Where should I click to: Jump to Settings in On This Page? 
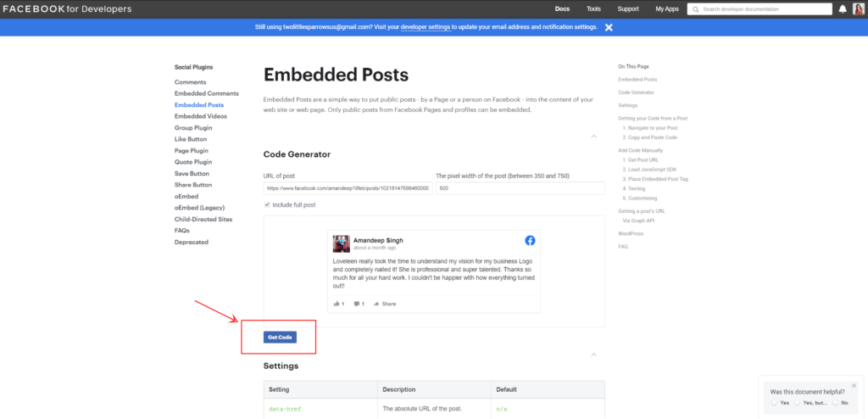[628, 105]
